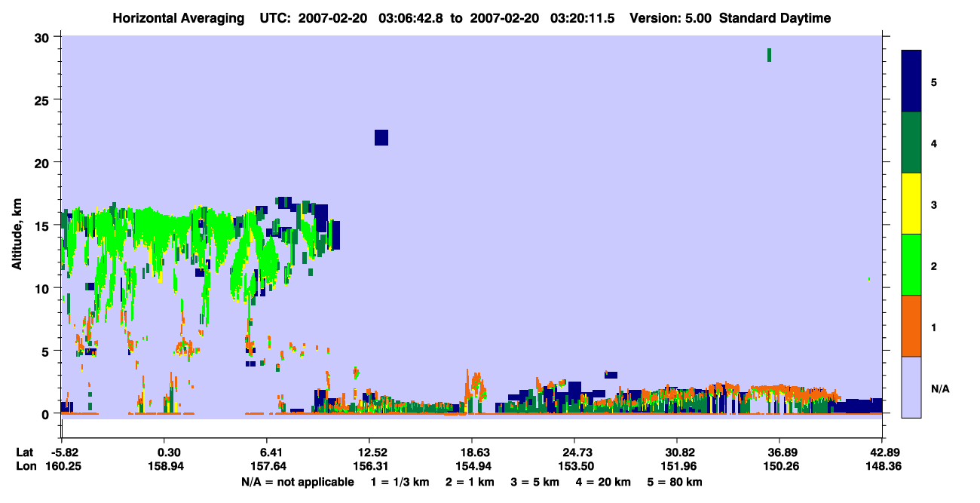Click latitude value 18.63
980x503 pixels.
click(474, 452)
